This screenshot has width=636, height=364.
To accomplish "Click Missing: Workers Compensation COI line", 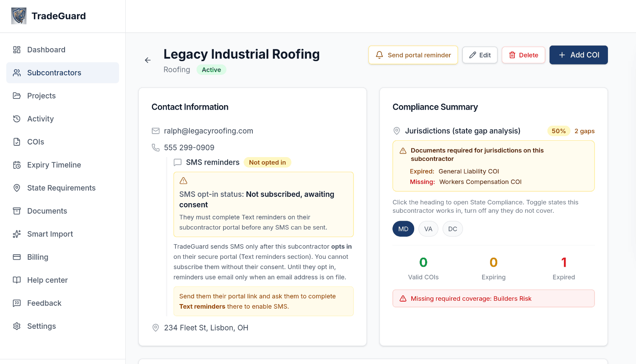I will tap(466, 182).
